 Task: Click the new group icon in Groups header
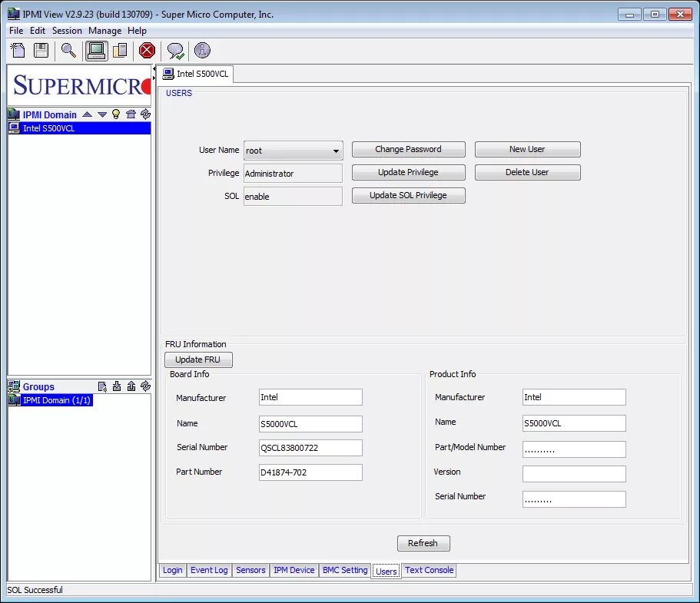pos(103,386)
